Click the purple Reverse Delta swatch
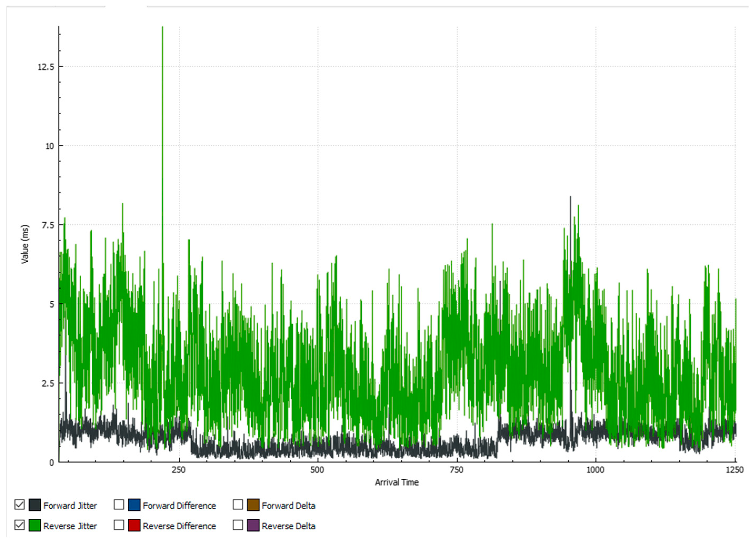This screenshot has height=544, width=756. click(x=253, y=525)
